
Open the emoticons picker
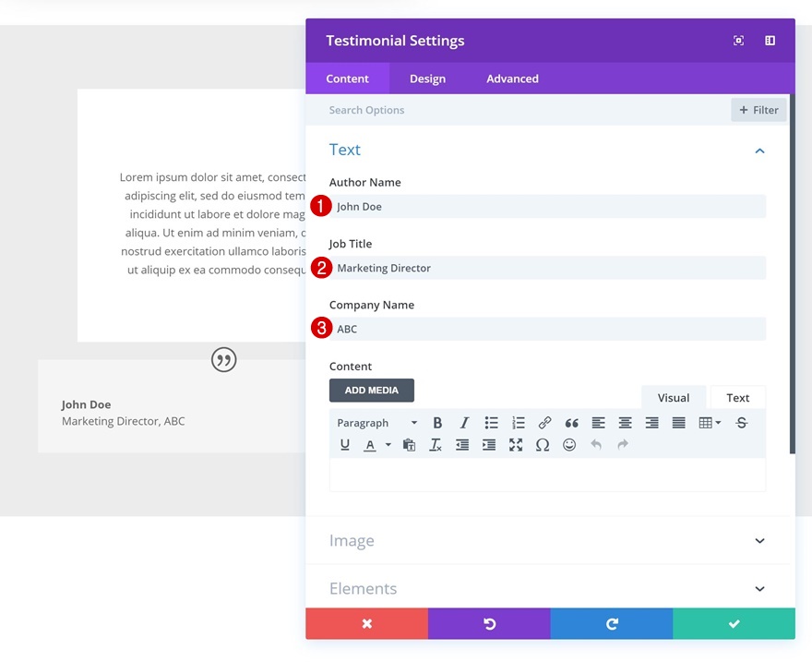[569, 445]
